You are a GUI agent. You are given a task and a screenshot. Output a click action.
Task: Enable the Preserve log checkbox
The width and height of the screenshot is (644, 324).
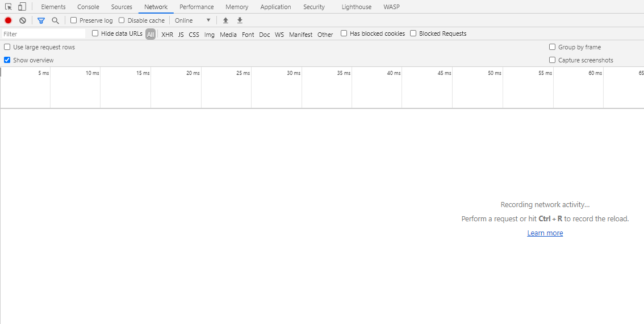click(x=74, y=20)
